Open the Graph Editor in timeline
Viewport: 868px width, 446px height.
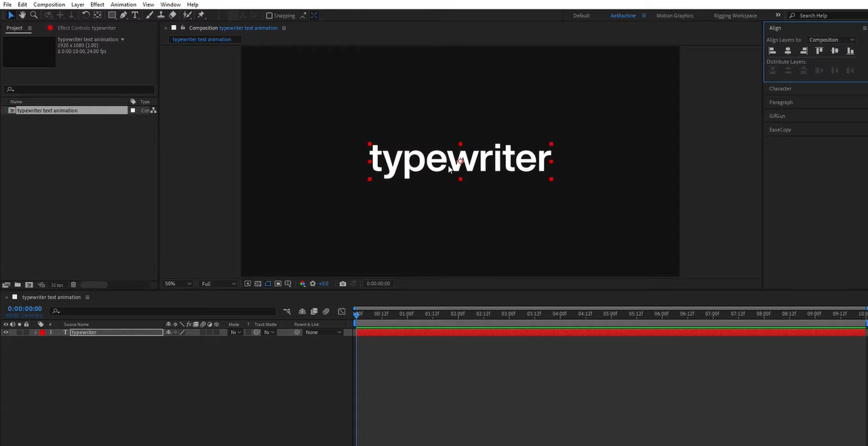[342, 312]
